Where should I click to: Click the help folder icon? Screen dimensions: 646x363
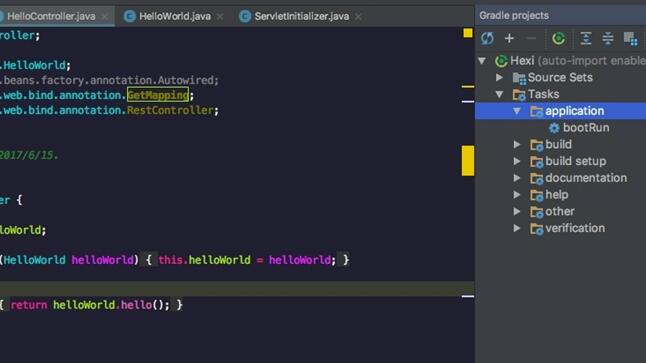click(536, 195)
